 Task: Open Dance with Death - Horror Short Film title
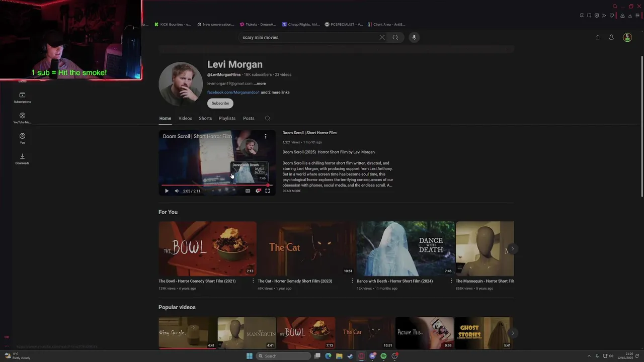(x=394, y=281)
